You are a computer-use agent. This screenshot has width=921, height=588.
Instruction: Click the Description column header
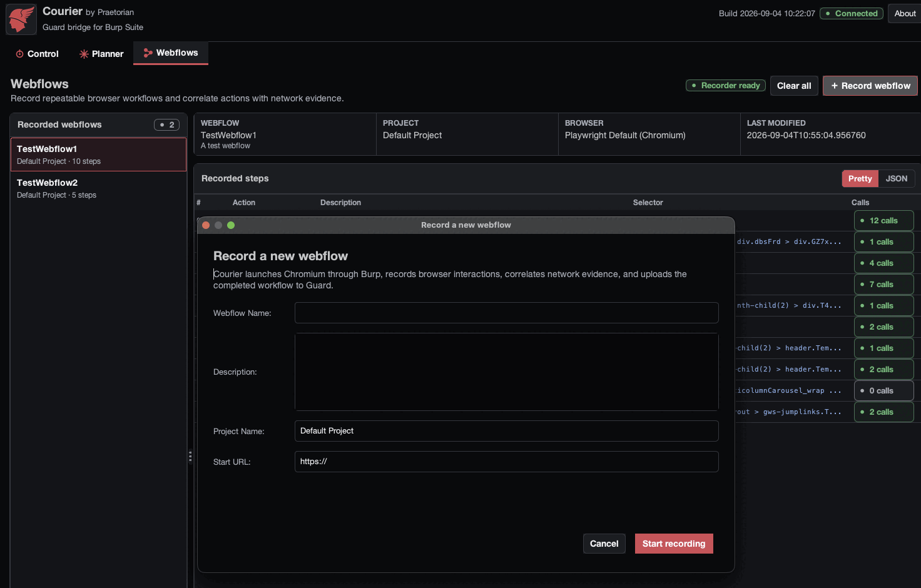point(340,203)
